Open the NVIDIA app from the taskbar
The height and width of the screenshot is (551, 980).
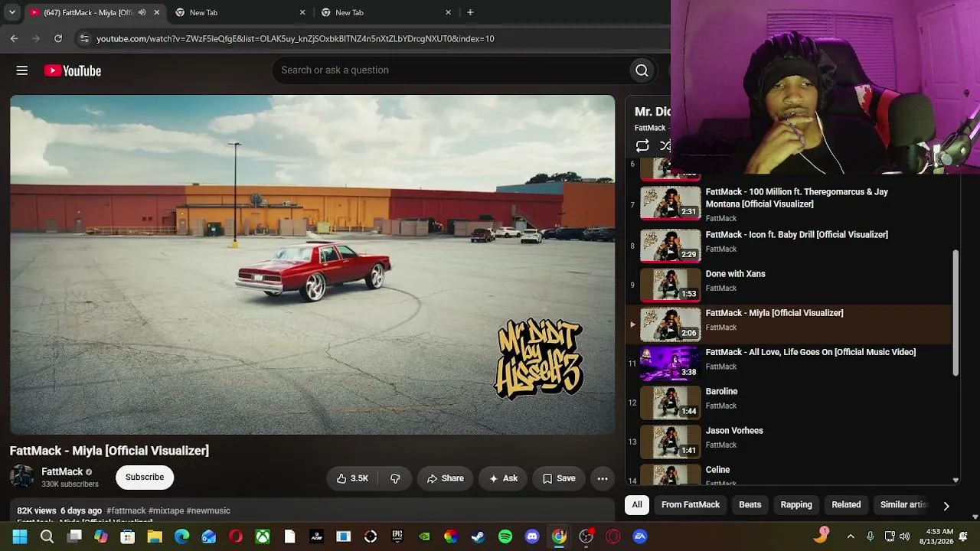pos(424,536)
